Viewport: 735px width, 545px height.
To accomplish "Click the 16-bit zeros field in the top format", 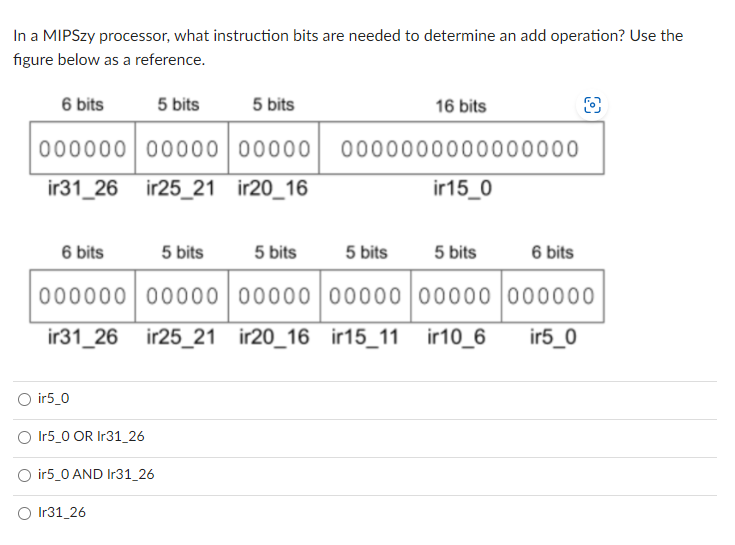I will tap(461, 149).
